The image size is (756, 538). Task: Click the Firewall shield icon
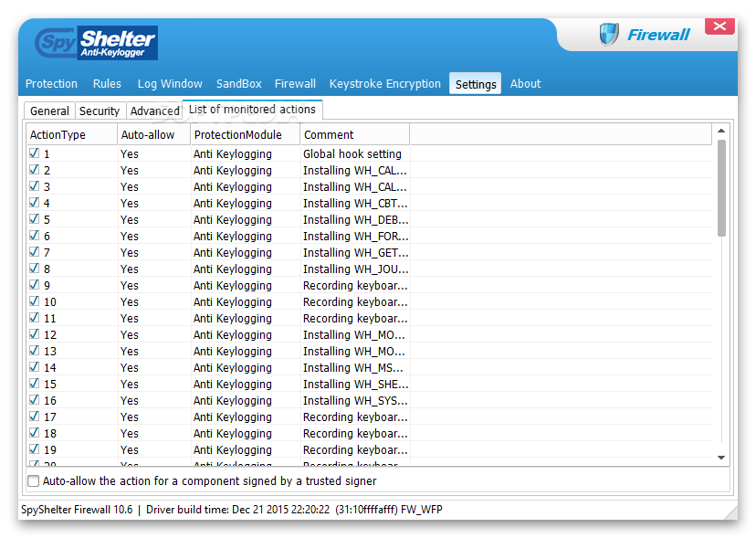tap(609, 35)
